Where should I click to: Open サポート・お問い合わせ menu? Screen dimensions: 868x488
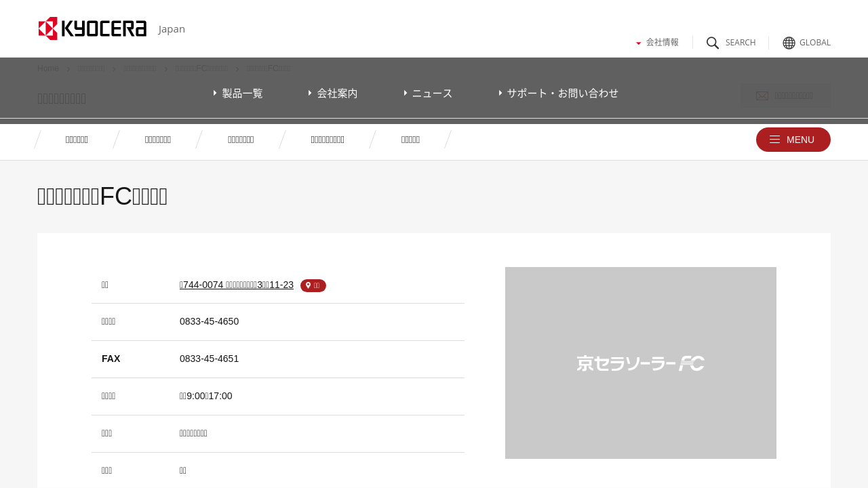click(x=562, y=94)
